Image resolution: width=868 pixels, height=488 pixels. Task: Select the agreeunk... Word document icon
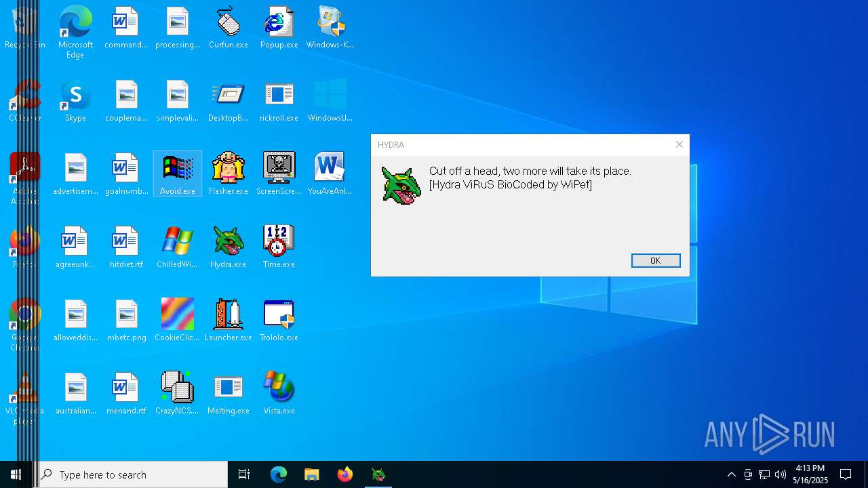(x=75, y=247)
